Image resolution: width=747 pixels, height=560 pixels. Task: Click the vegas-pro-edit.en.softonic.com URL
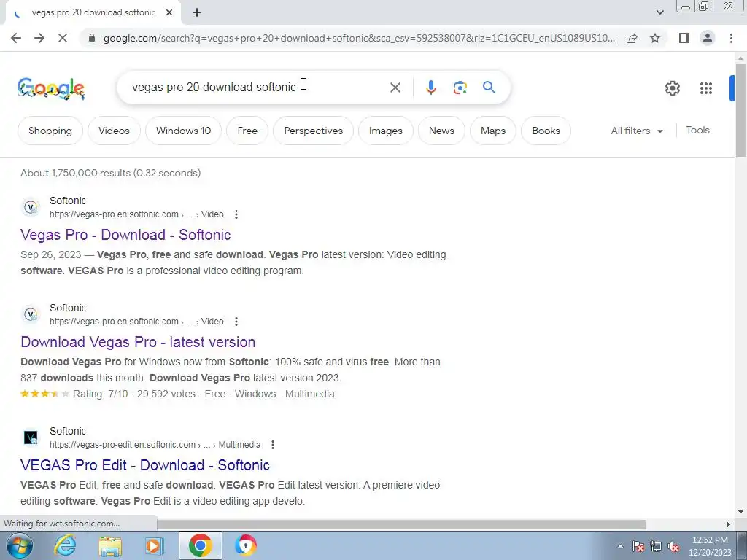pyautogui.click(x=155, y=445)
